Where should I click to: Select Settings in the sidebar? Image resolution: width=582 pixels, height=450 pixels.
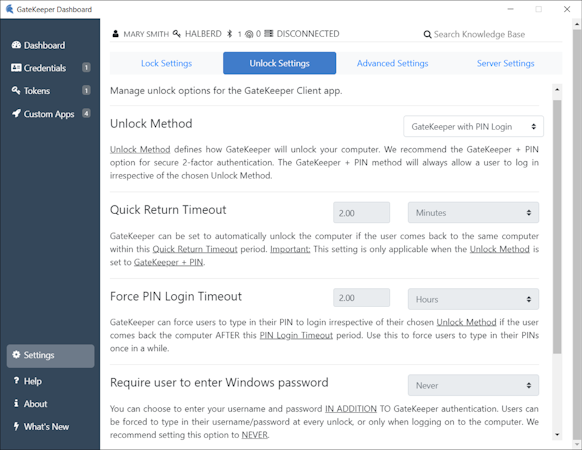click(50, 355)
